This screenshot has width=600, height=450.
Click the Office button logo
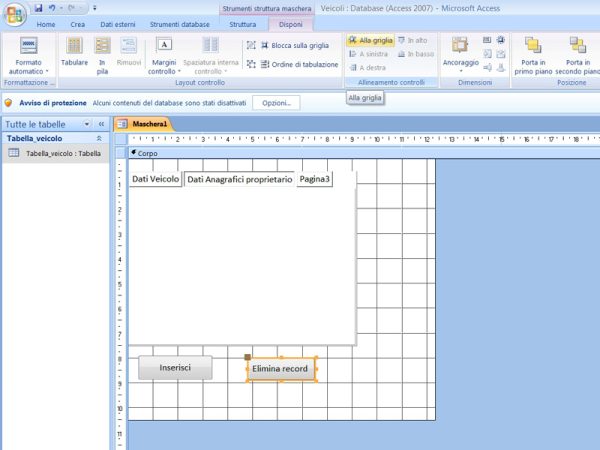(x=13, y=11)
